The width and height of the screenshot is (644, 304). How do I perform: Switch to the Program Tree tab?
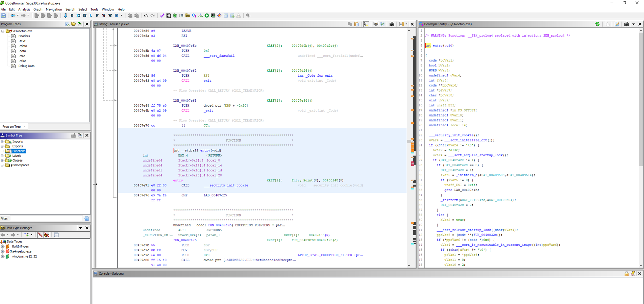click(12, 126)
